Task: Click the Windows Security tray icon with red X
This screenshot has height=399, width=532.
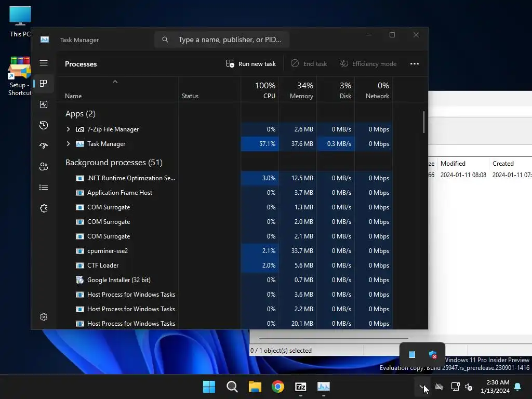Action: (x=433, y=355)
